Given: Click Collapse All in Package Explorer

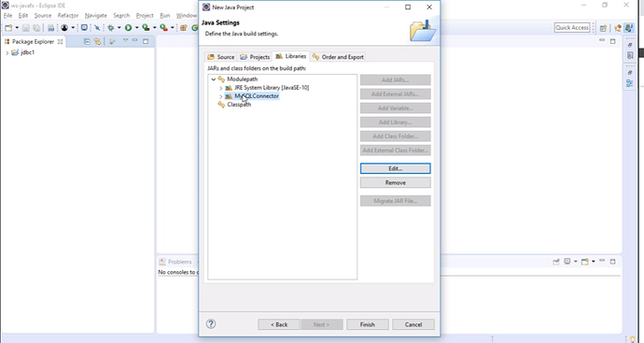Looking at the screenshot, I should pyautogui.click(x=87, y=41).
